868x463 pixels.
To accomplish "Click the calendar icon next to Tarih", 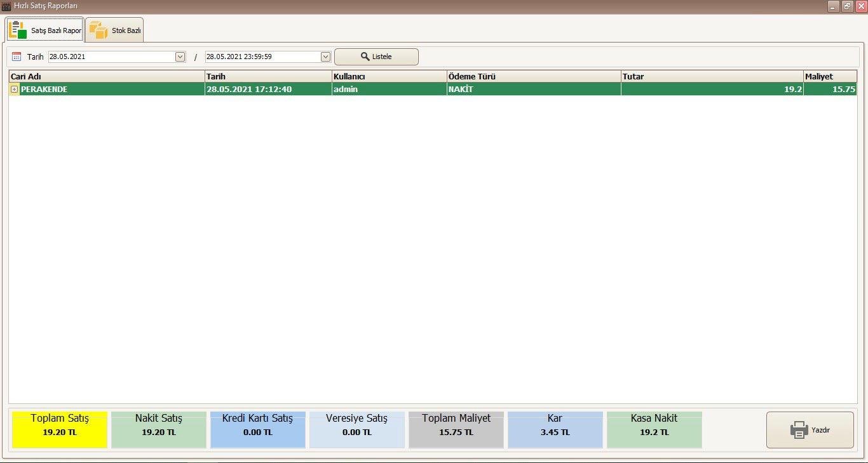I will 17,57.
